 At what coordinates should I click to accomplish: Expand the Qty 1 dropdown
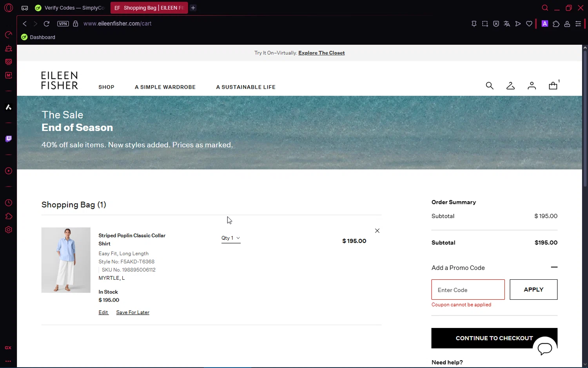[x=231, y=238]
